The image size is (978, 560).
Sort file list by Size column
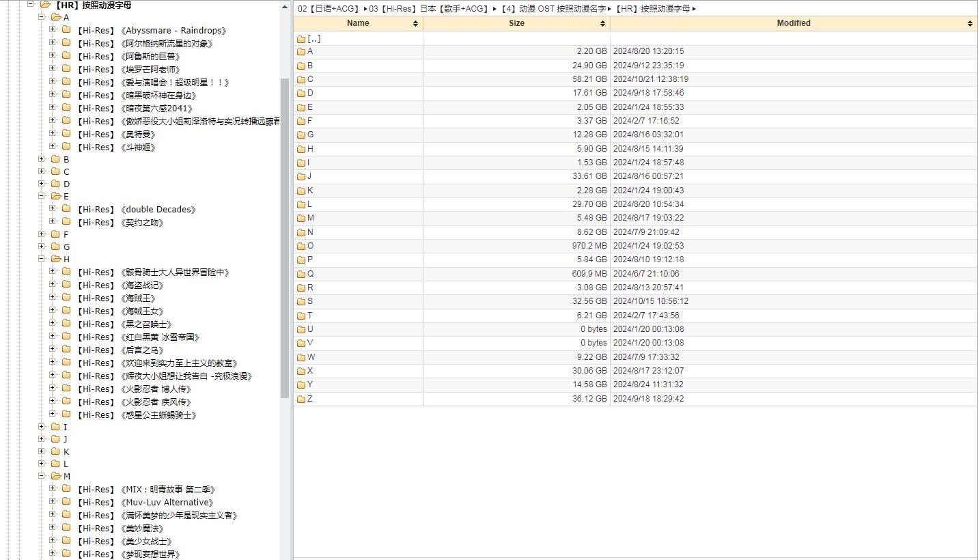516,23
